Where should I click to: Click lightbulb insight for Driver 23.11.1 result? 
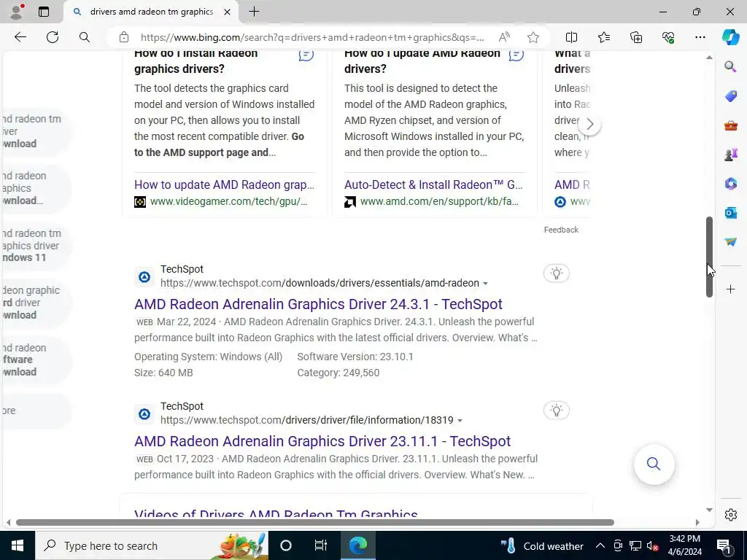pos(556,411)
